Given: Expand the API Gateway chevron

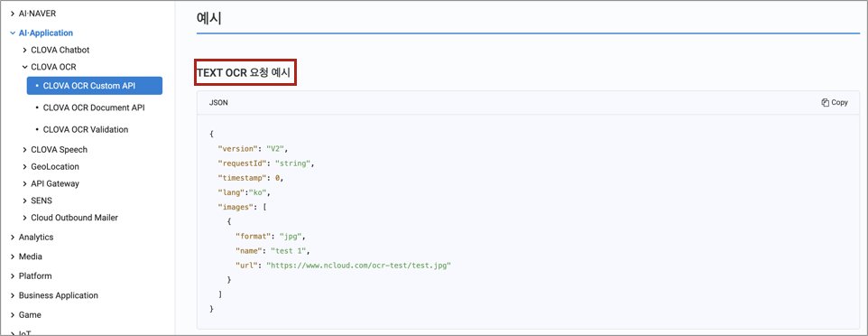Looking at the screenshot, I should tap(24, 183).
